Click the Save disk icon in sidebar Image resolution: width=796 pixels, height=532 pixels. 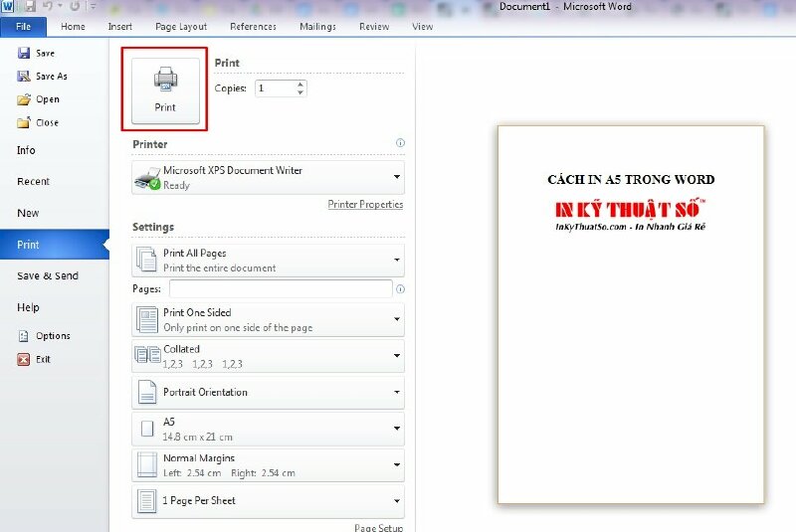24,53
